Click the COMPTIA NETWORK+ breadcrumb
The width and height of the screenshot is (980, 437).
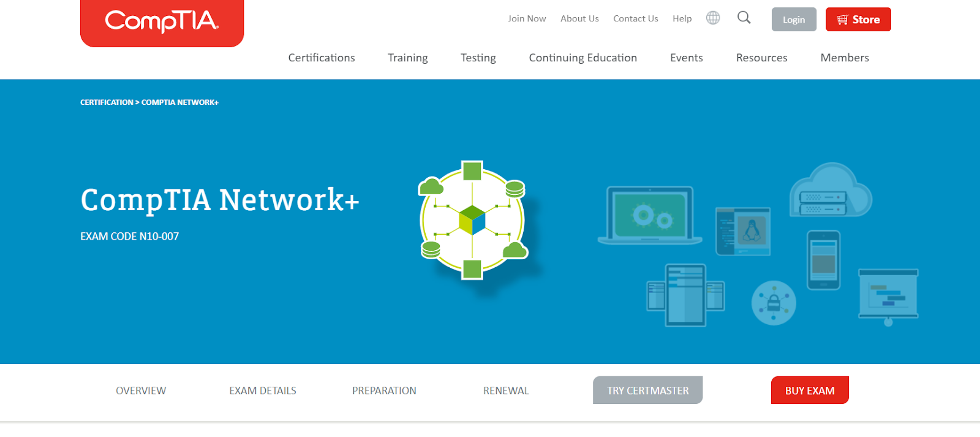(x=180, y=102)
